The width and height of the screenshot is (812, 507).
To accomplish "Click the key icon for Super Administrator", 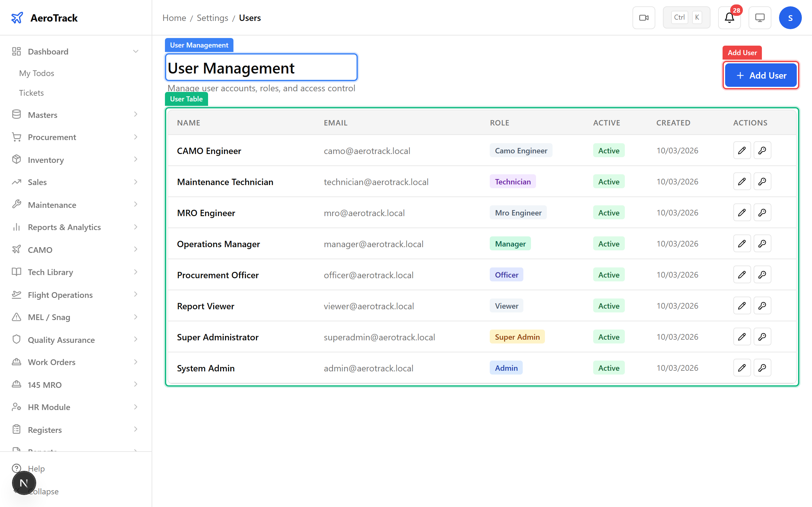I will [x=762, y=337].
